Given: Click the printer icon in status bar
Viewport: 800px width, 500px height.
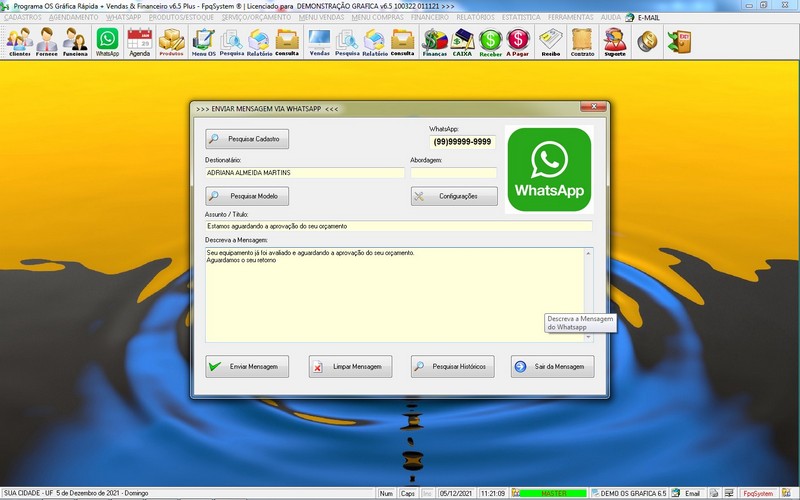Looking at the screenshot, I should tap(714, 493).
